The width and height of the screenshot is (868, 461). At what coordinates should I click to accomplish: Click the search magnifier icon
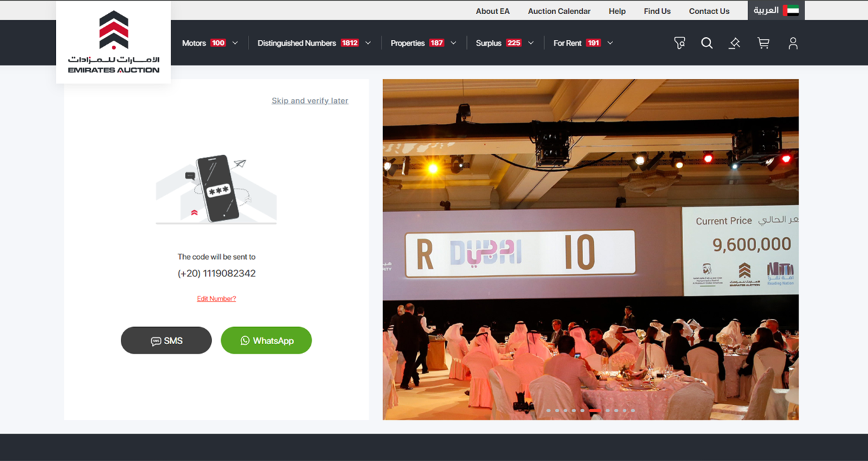pyautogui.click(x=707, y=43)
